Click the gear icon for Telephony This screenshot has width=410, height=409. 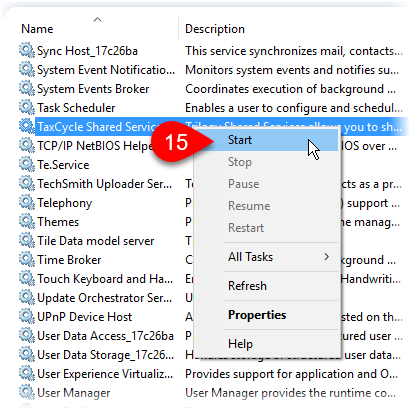coord(27,202)
